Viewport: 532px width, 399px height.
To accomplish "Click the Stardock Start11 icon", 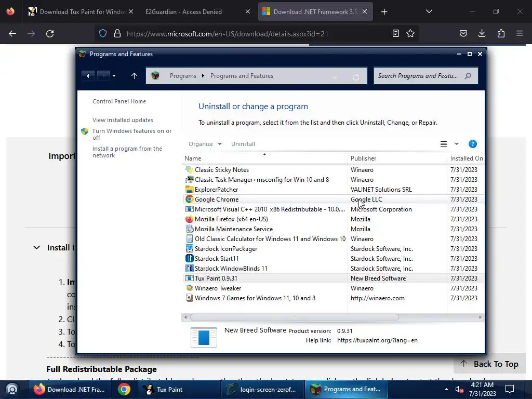I will [x=189, y=259].
